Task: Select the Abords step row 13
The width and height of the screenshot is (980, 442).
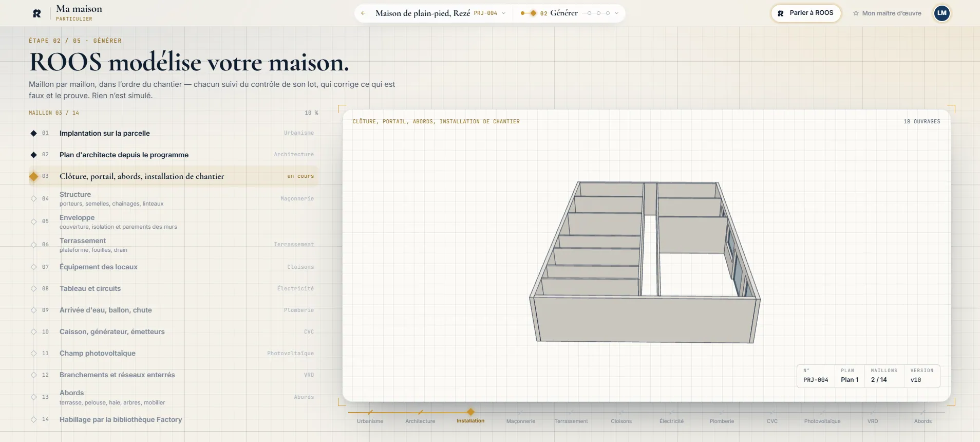Action: pos(174,397)
